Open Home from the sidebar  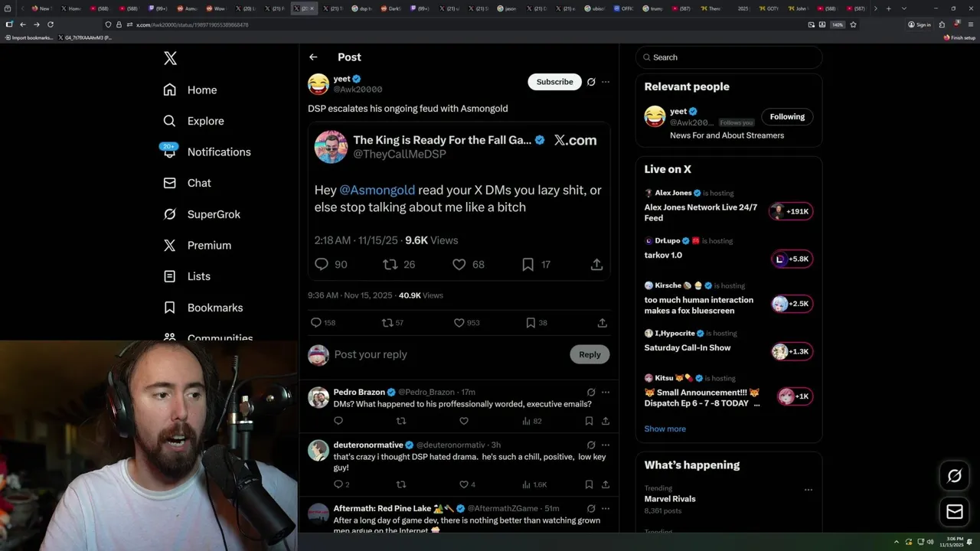pyautogui.click(x=190, y=90)
